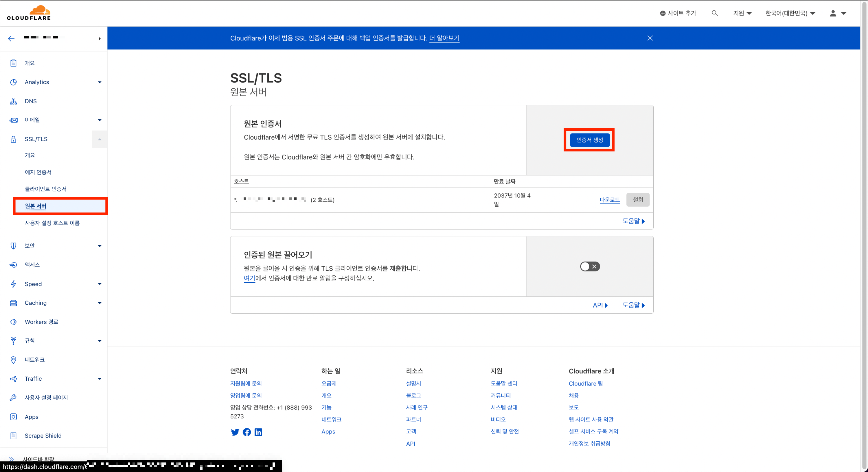Click the Twitter icon in footer
Screen dimensions: 868x472
click(x=235, y=432)
